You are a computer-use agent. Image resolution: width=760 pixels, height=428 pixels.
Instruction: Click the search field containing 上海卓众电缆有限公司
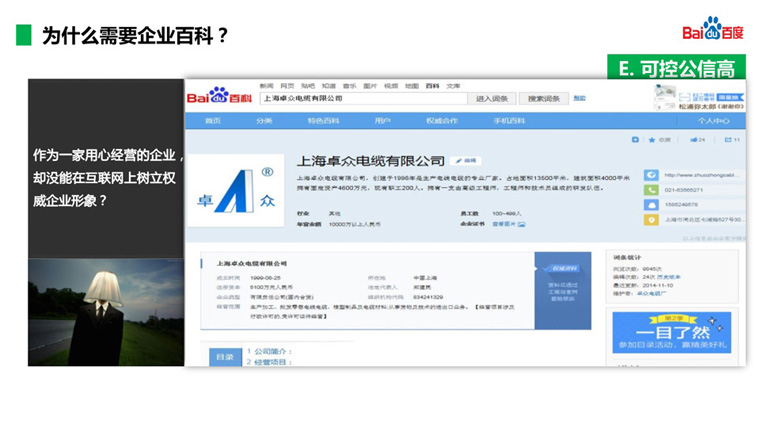(364, 98)
